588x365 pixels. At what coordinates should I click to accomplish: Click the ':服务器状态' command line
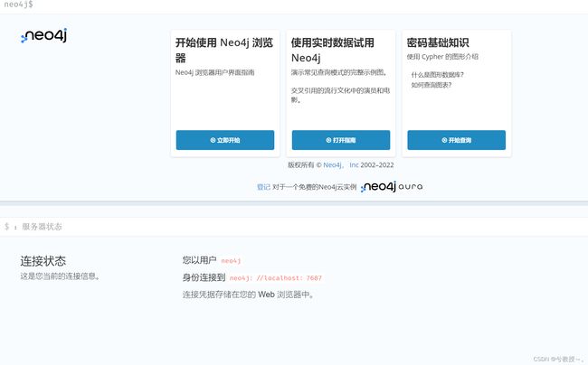294,227
